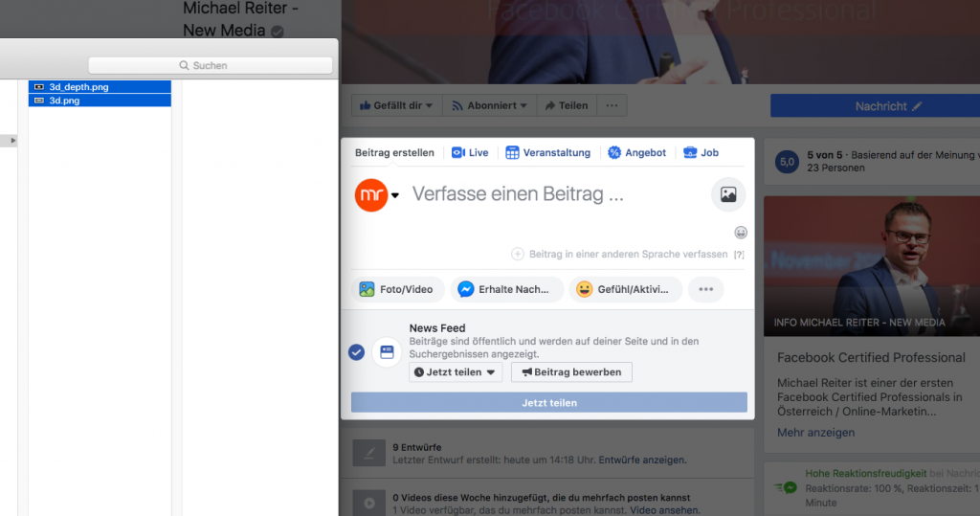Click the Verfasse einen Beitrag text area

tap(518, 194)
